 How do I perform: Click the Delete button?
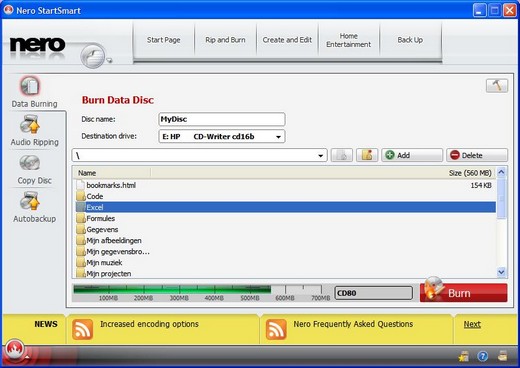[477, 155]
